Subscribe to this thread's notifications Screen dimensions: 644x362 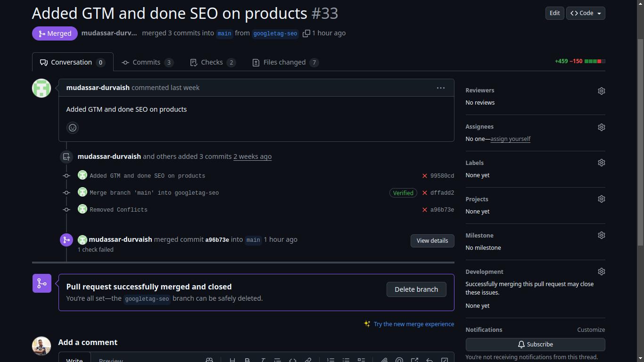pyautogui.click(x=535, y=345)
